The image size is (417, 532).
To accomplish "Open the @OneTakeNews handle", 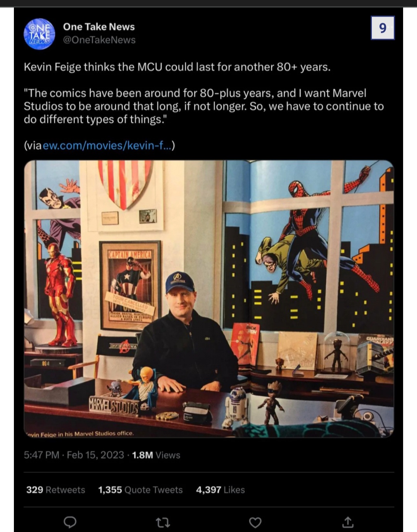I will pyautogui.click(x=99, y=40).
